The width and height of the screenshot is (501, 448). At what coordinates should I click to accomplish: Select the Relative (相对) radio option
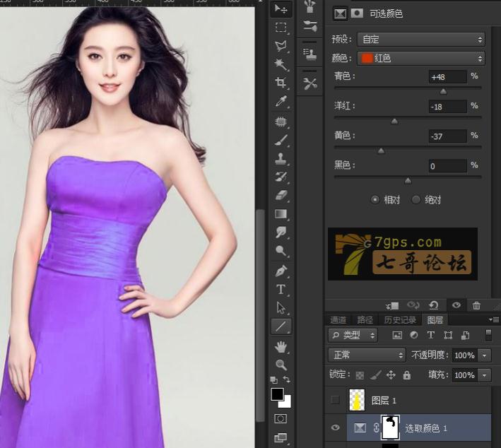coord(375,200)
